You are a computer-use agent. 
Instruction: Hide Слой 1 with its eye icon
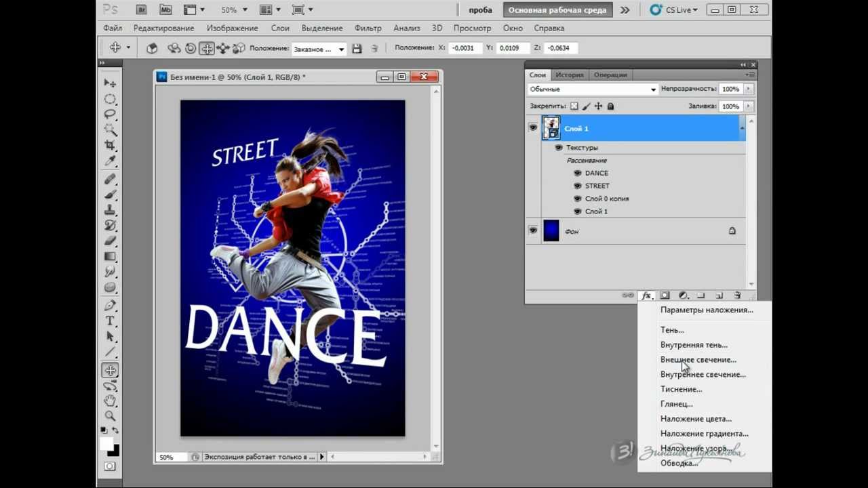click(x=533, y=127)
